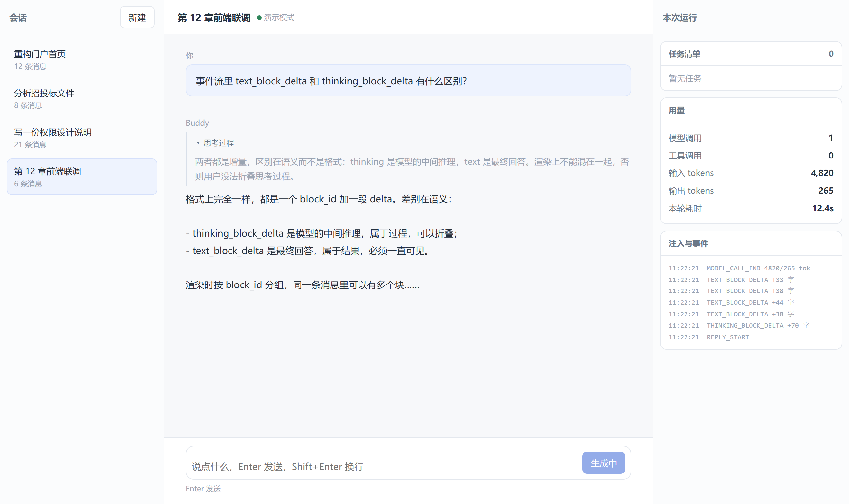Click the 用量 panel header
Viewport: 849px width, 504px height.
[751, 110]
